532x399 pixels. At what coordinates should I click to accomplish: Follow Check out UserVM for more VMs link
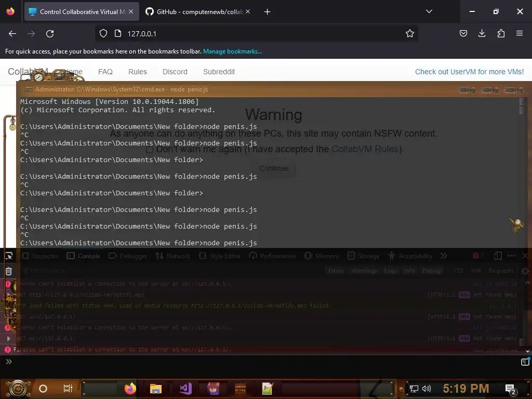[x=469, y=72]
